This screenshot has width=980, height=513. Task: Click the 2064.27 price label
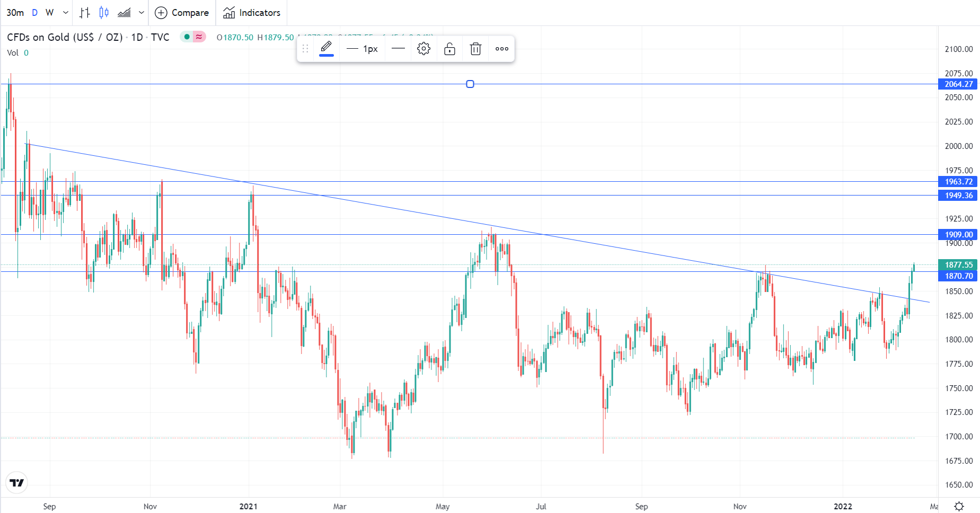coord(958,84)
